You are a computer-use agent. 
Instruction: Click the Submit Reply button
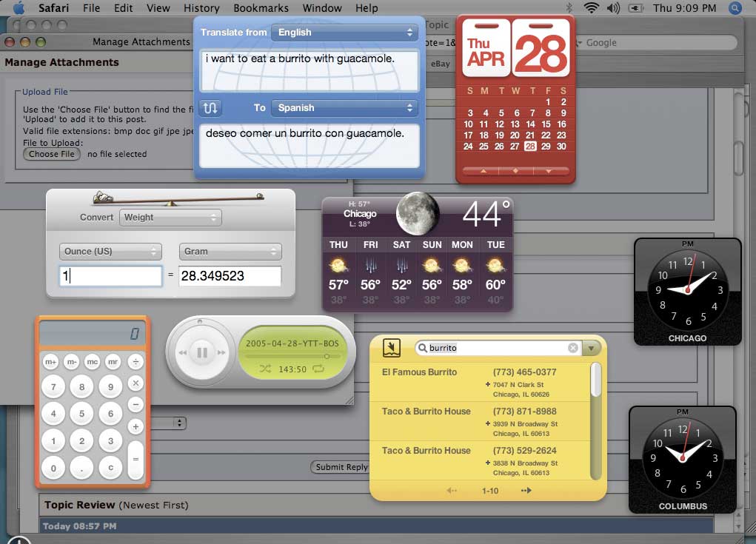pos(341,467)
